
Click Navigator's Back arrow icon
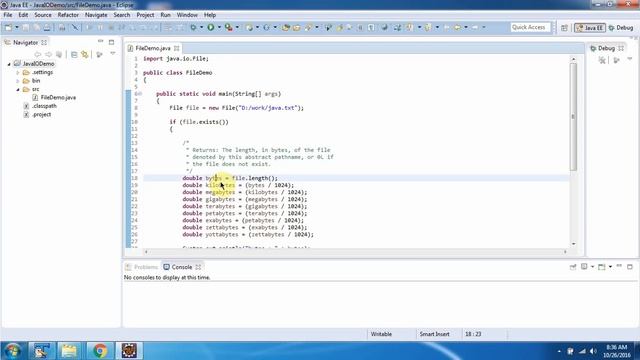pos(38,54)
